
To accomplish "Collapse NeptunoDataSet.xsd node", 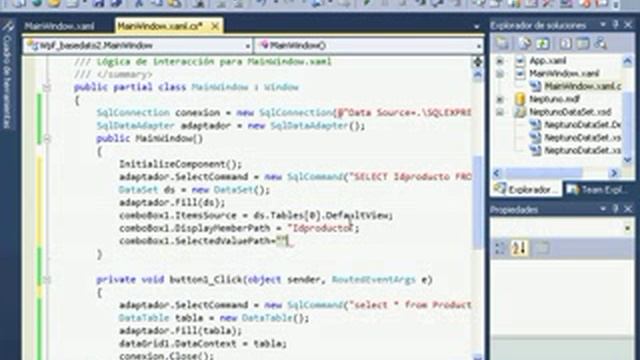I will tap(500, 112).
